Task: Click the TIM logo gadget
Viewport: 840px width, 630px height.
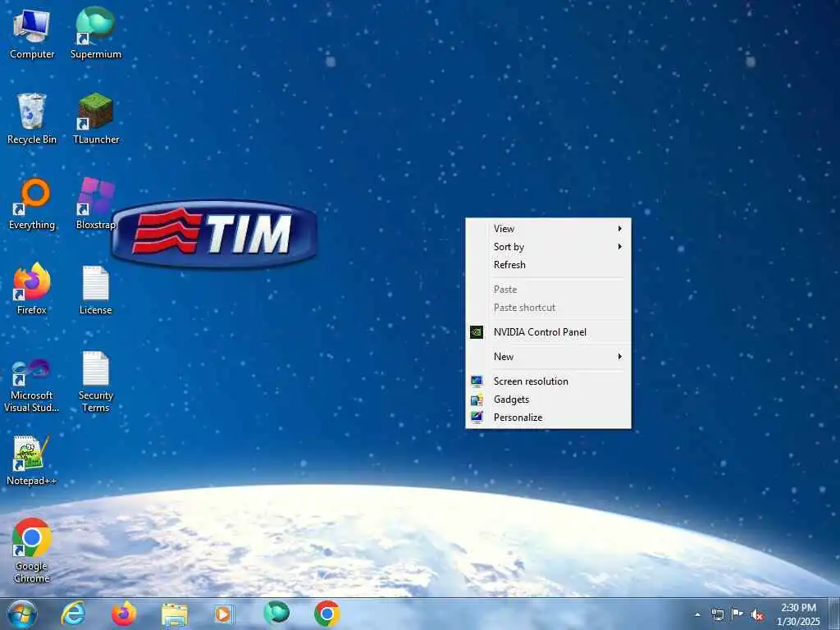Action: tap(214, 234)
